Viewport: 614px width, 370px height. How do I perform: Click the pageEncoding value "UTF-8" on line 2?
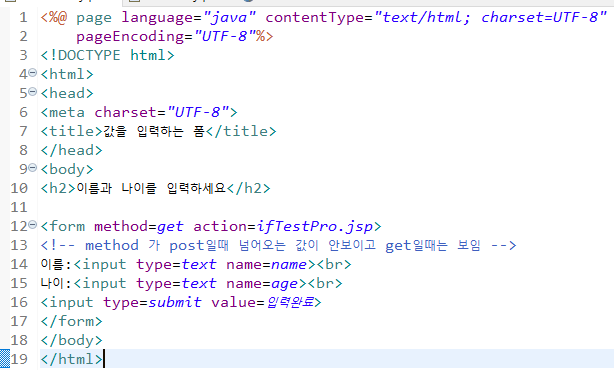click(225, 36)
